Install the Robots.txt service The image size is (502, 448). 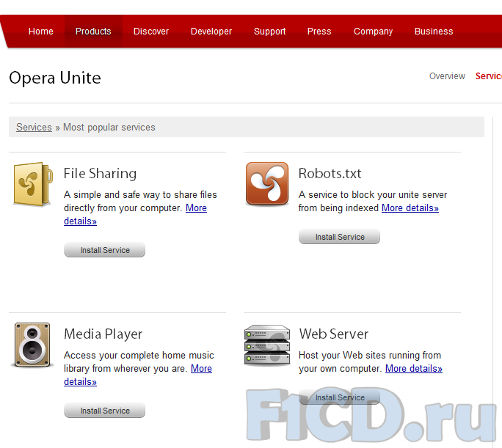(x=339, y=237)
